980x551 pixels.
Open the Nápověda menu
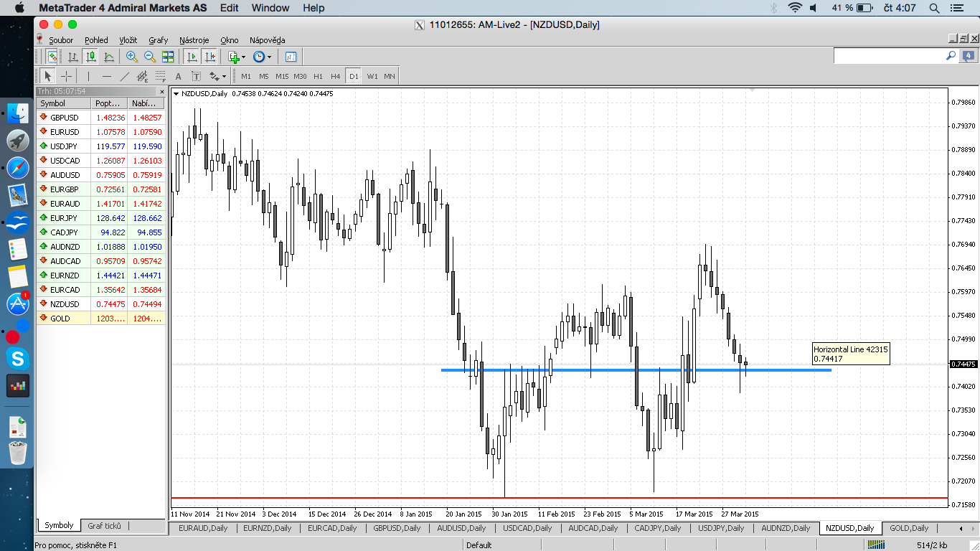pyautogui.click(x=267, y=40)
